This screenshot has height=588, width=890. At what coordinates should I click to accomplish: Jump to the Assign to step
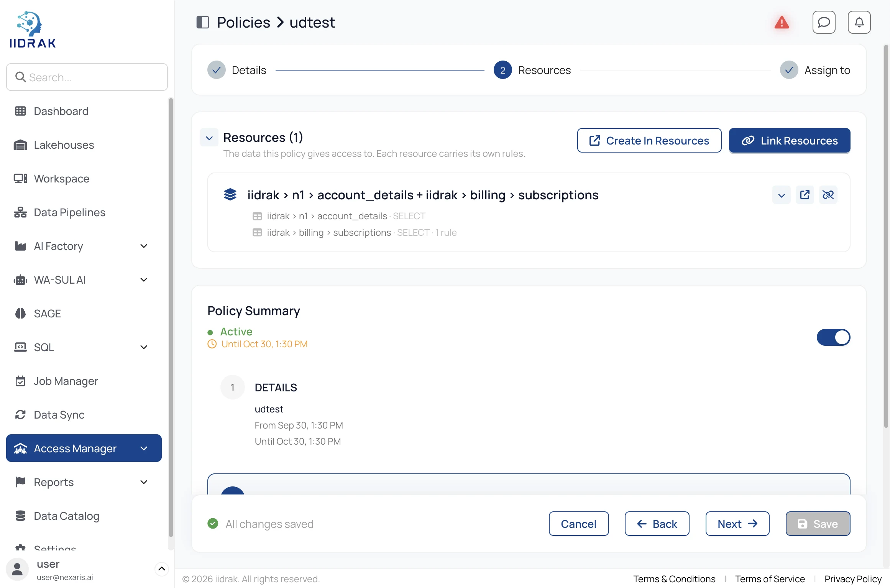click(x=815, y=70)
